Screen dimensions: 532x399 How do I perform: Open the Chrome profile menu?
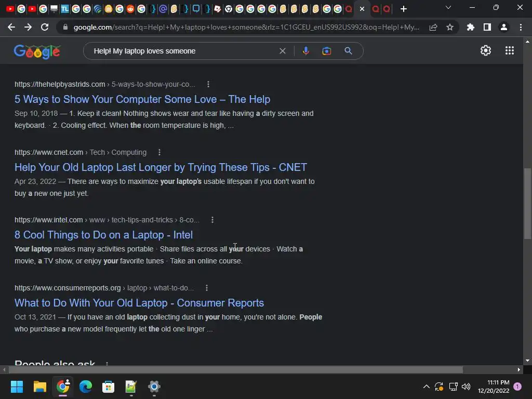504,27
